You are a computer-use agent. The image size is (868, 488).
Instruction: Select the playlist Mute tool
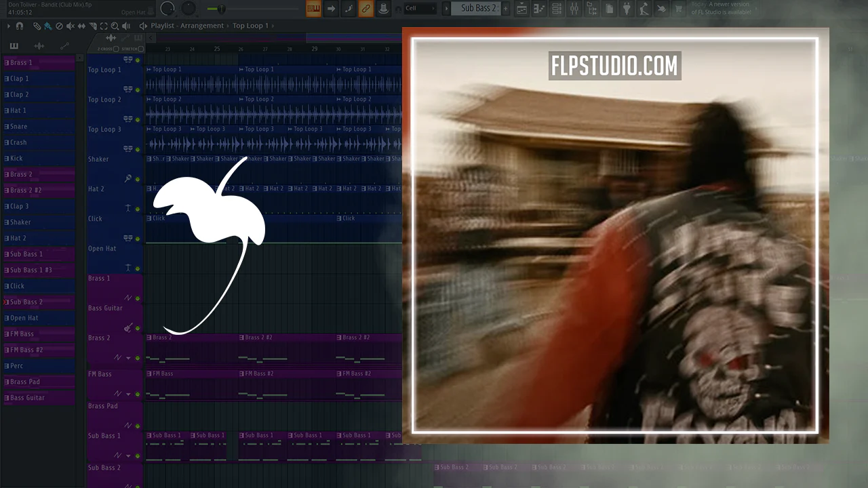pos(71,26)
